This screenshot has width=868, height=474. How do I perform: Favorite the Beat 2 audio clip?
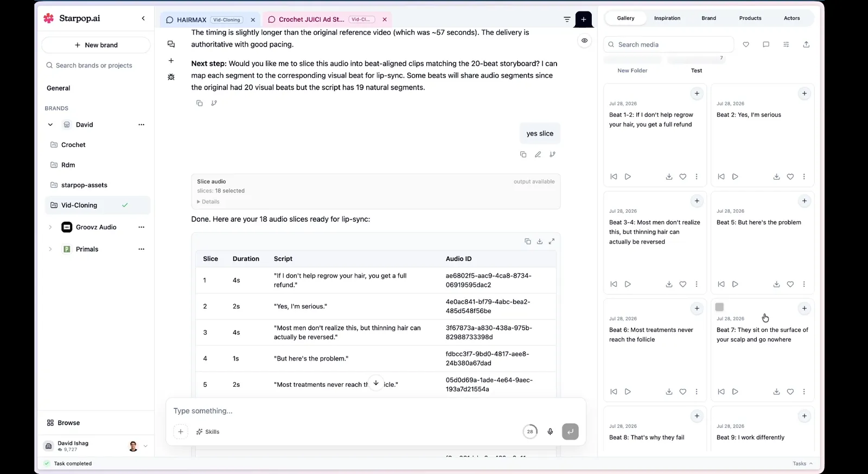pyautogui.click(x=790, y=177)
